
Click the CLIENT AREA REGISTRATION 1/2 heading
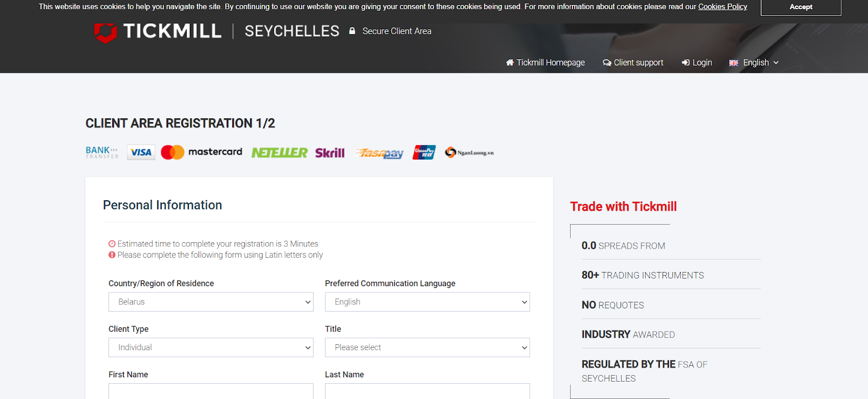pyautogui.click(x=180, y=123)
